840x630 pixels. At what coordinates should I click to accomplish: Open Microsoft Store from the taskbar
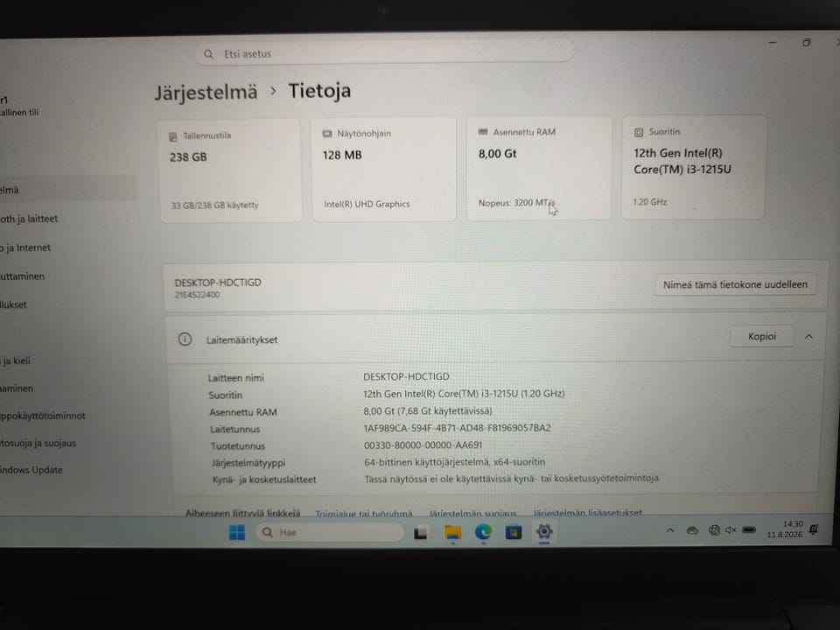[514, 532]
